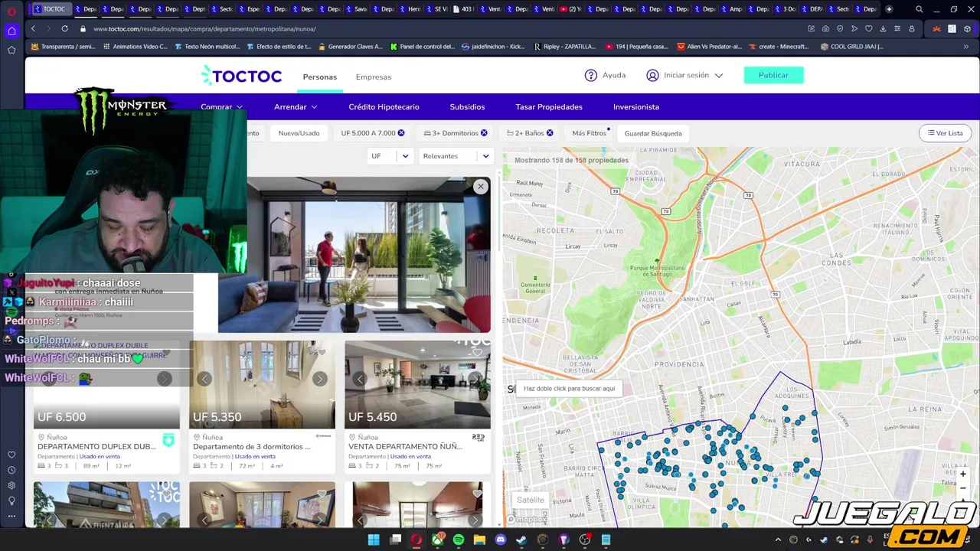The height and width of the screenshot is (551, 980).
Task: Open a new browser tab
Action: coord(889,9)
